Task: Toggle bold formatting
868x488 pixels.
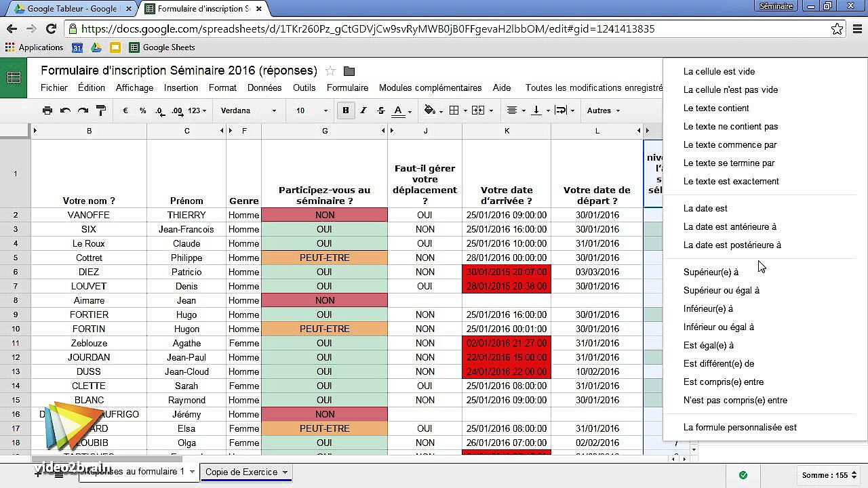Action: point(346,110)
